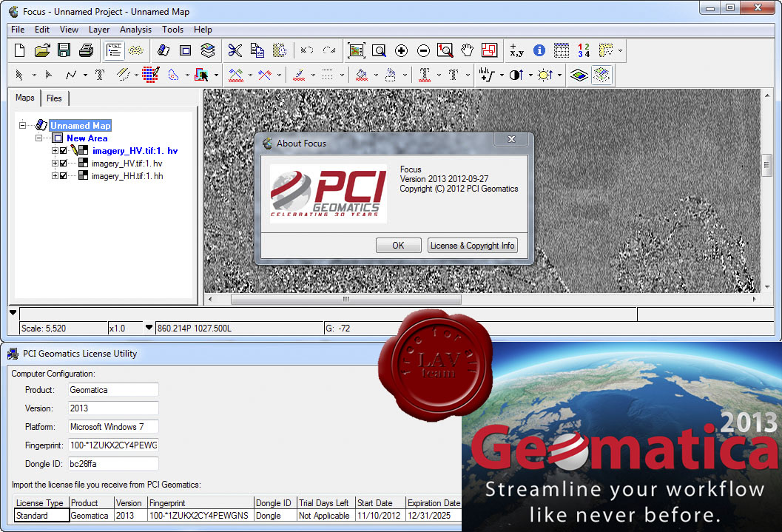
Task: Select the arrow selection pointer tool
Action: [x=19, y=75]
